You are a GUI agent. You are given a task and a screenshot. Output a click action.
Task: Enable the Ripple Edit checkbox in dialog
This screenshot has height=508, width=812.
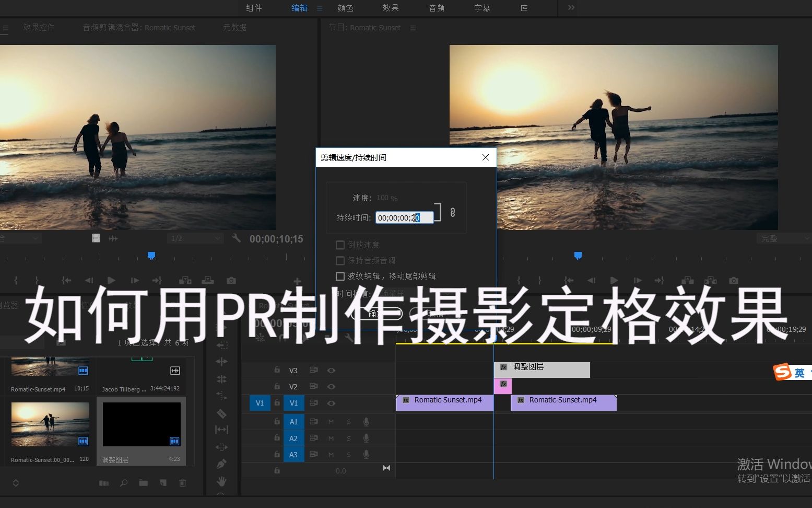pos(340,276)
